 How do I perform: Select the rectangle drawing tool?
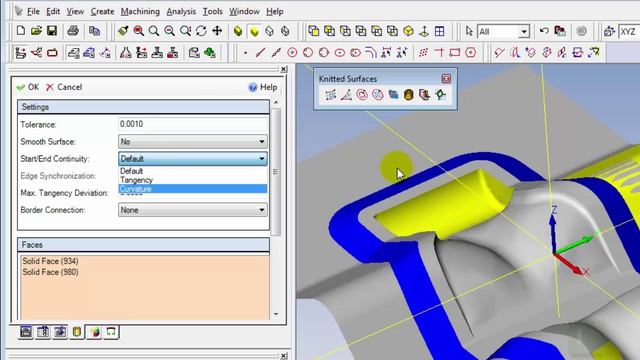coord(455,53)
